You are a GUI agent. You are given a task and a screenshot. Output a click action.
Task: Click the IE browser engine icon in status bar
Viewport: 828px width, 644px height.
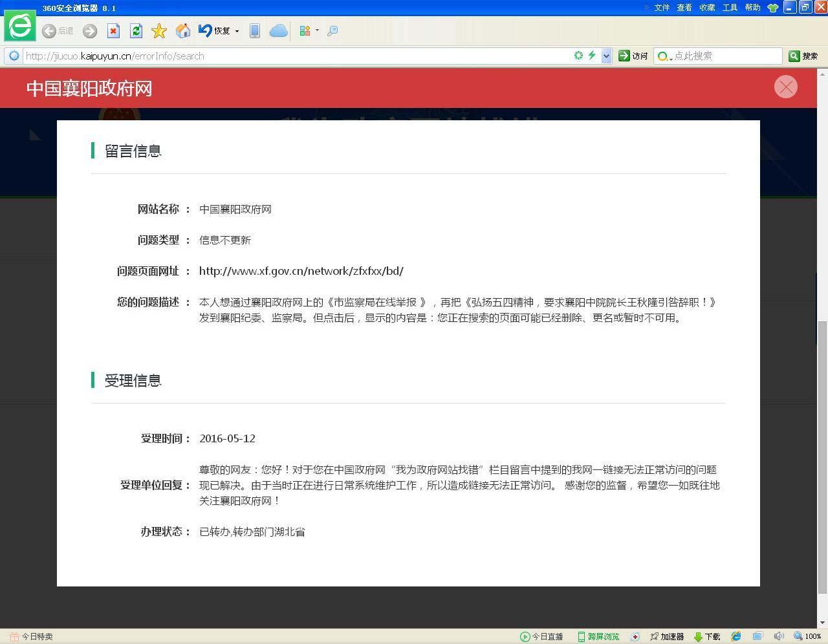tap(736, 637)
